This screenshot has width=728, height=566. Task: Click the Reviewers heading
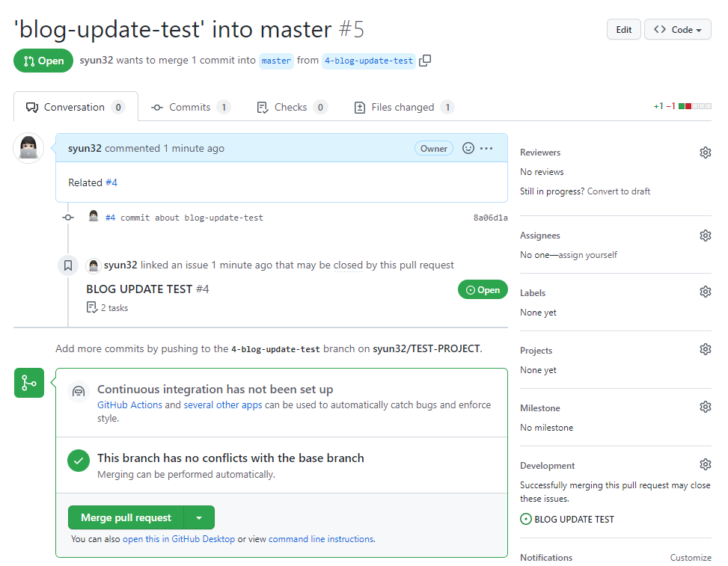point(540,153)
